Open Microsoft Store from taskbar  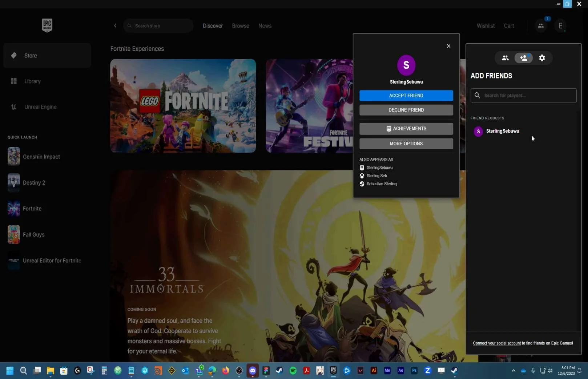click(64, 371)
